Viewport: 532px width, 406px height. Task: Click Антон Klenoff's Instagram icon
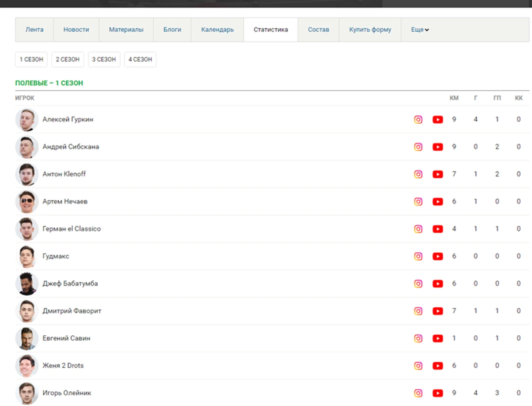coord(418,174)
